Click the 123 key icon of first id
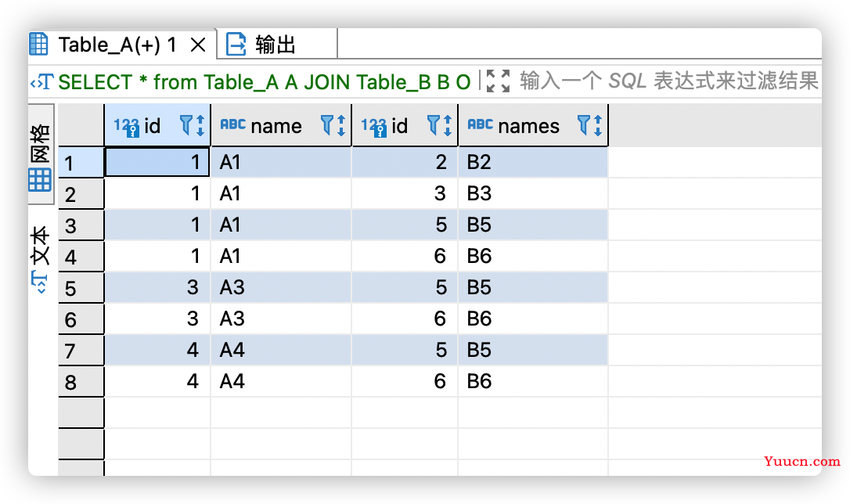 [126, 127]
